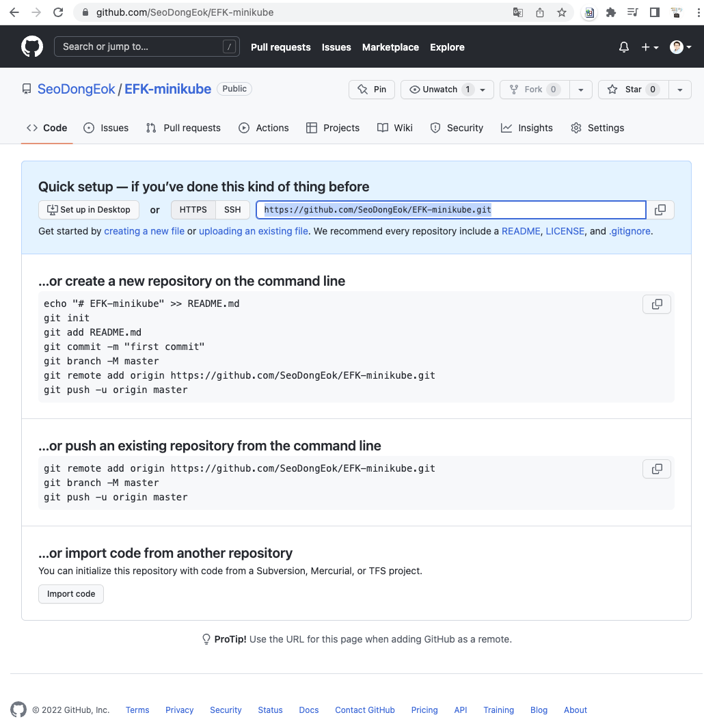Select SSH protocol option
Viewport: 704px width, 728px height.
coord(232,210)
